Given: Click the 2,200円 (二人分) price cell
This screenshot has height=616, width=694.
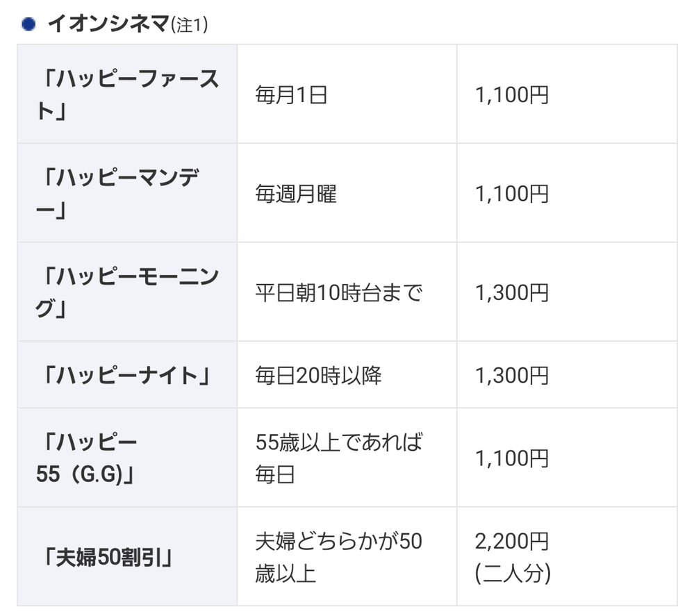Looking at the screenshot, I should (x=513, y=557).
